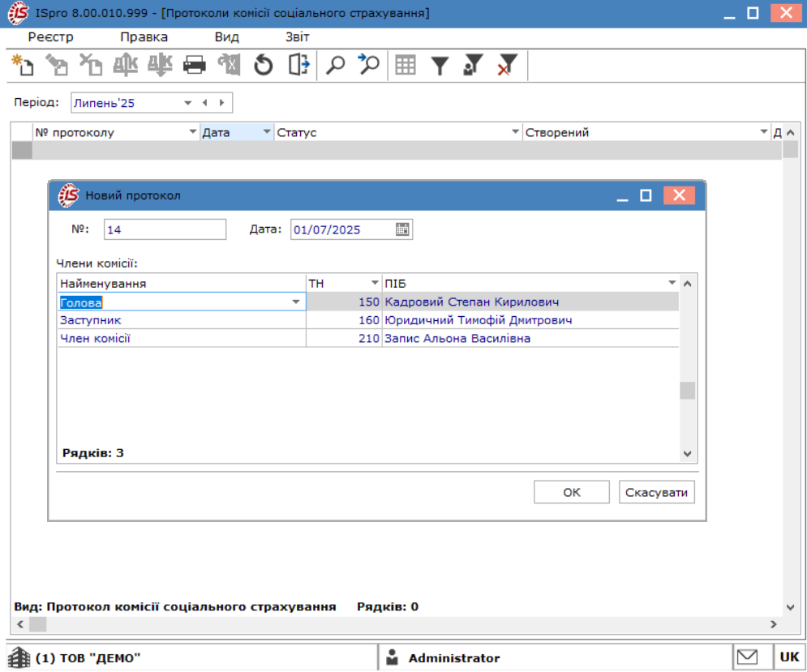Go to next period with right arrow
Viewport: 807px width, 672px height.
pyautogui.click(x=221, y=103)
